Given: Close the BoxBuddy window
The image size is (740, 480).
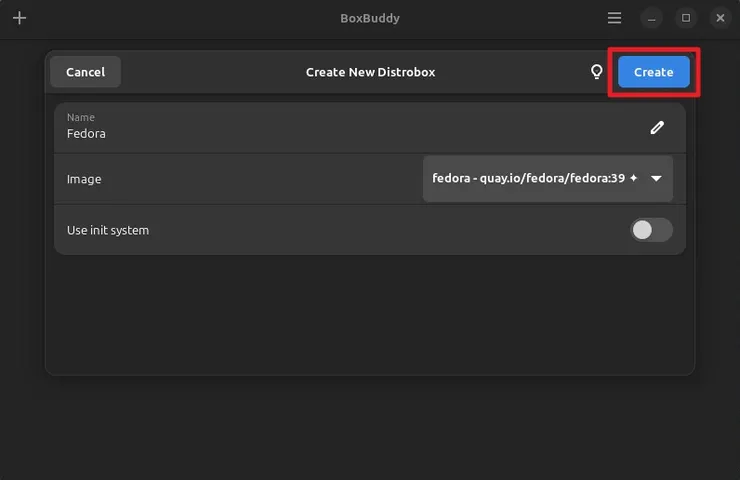Looking at the screenshot, I should point(720,18).
